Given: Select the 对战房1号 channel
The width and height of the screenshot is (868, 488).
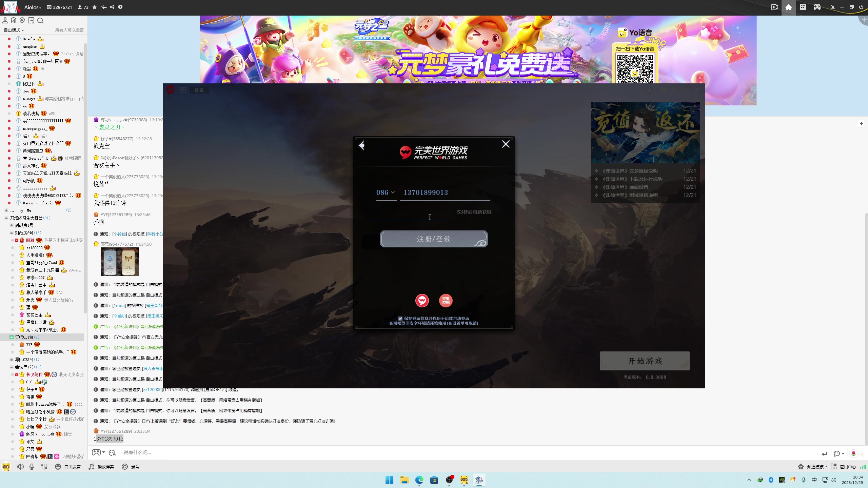Looking at the screenshot, I should tap(24, 225).
